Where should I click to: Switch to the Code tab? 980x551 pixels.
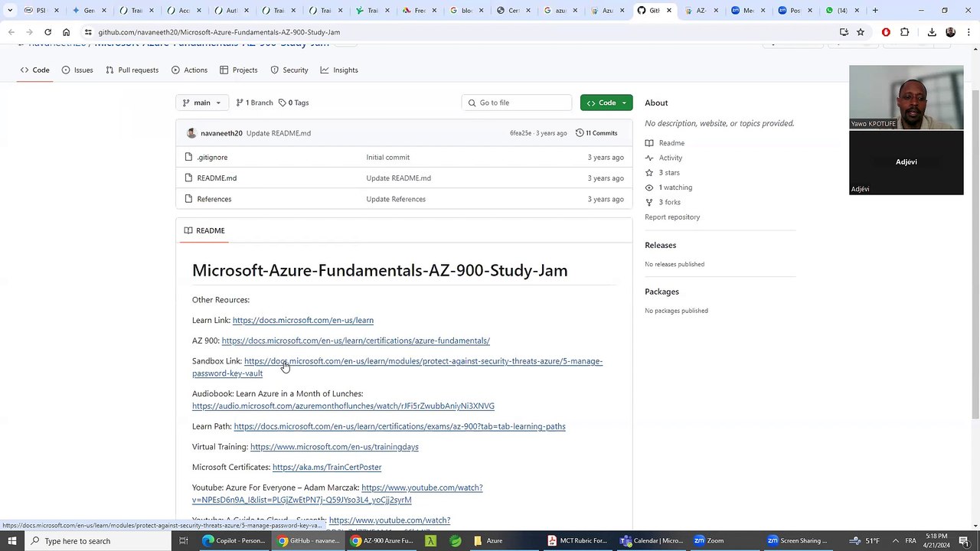(34, 70)
